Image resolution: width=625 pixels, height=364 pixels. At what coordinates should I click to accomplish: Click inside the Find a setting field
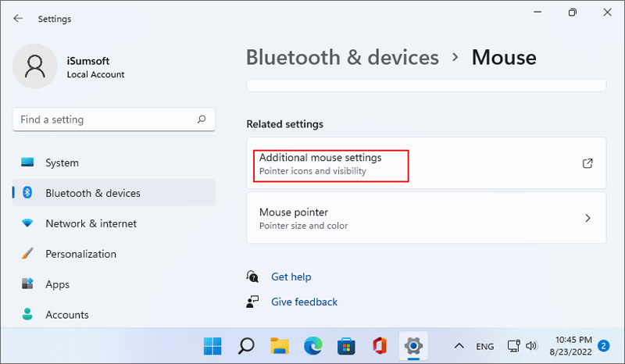(114, 120)
